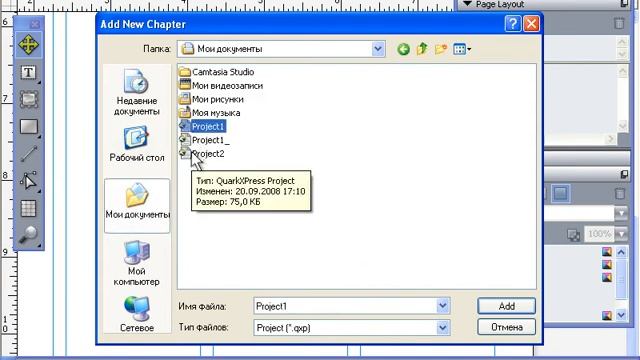Click the dialog Help question button
Screen dimensions: 640x360
(x=513, y=24)
